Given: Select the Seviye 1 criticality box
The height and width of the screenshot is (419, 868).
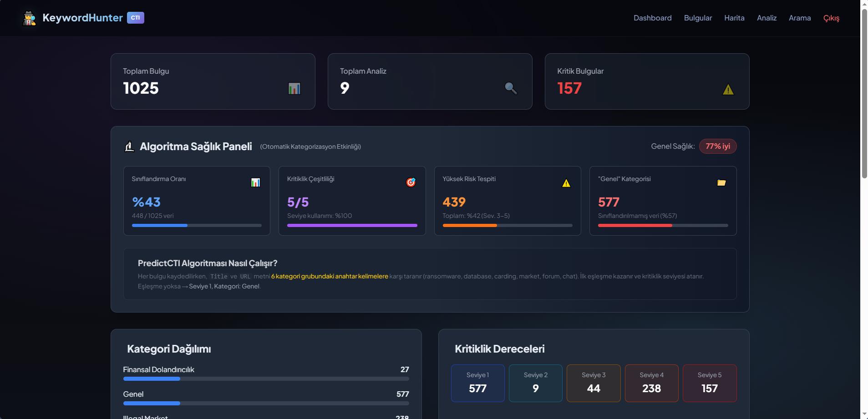Looking at the screenshot, I should point(477,383).
